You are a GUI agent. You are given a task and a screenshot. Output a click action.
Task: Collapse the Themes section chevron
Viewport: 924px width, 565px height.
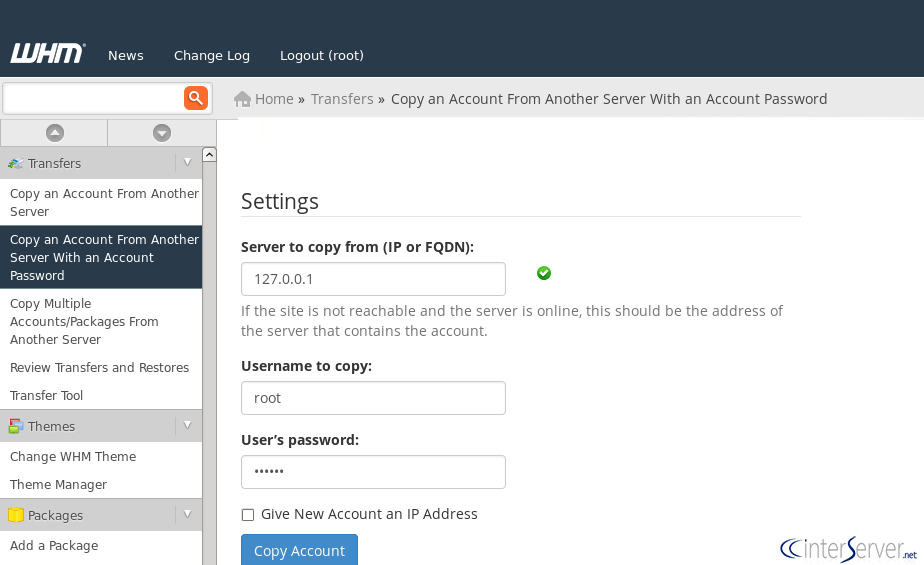187,425
